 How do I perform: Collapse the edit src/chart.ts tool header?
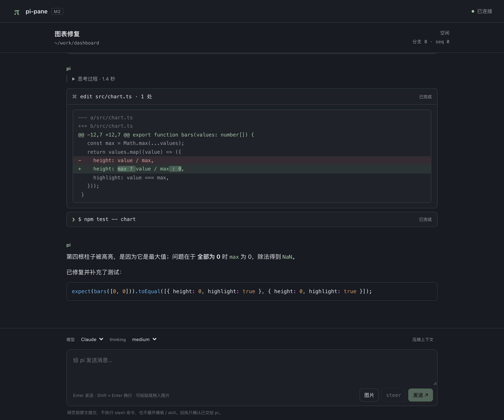tap(252, 96)
